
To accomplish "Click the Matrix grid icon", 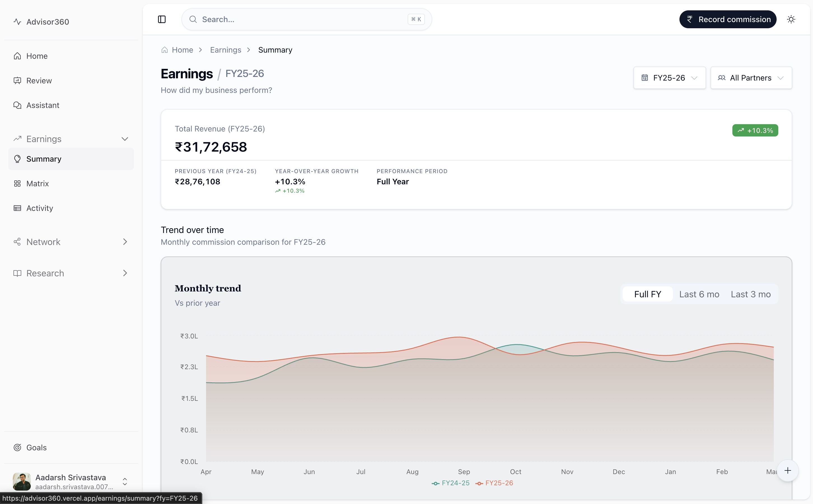I will (x=17, y=184).
